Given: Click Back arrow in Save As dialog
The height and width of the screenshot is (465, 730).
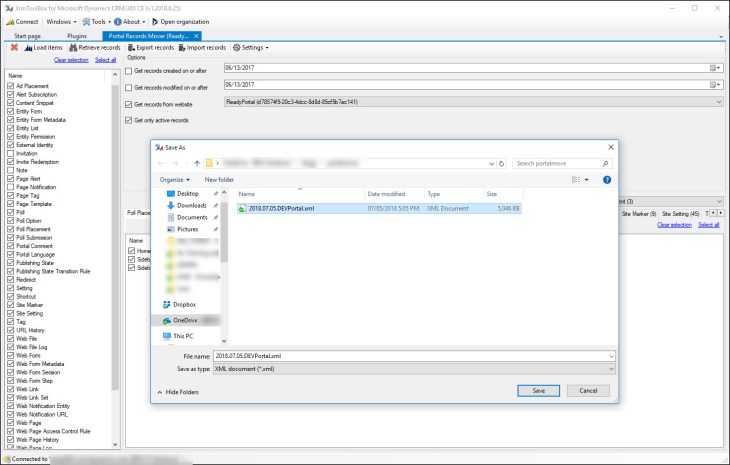Looking at the screenshot, I should [x=161, y=163].
